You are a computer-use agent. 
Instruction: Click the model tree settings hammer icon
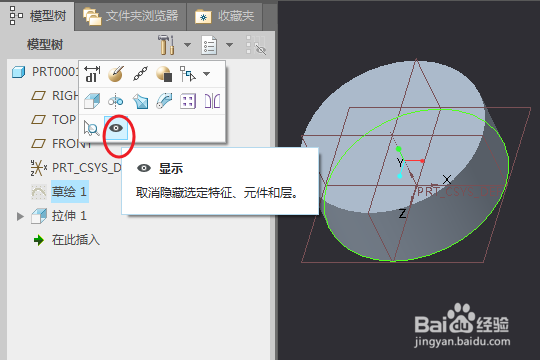pyautogui.click(x=166, y=45)
